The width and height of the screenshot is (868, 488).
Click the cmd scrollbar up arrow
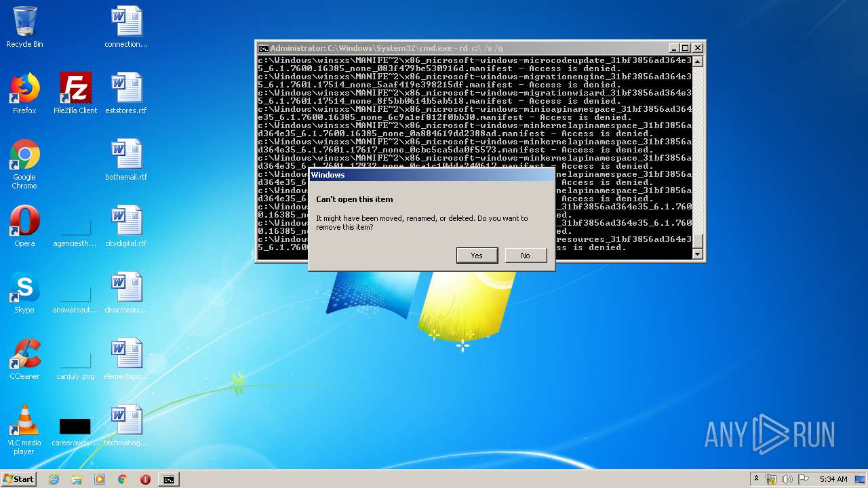(697, 62)
